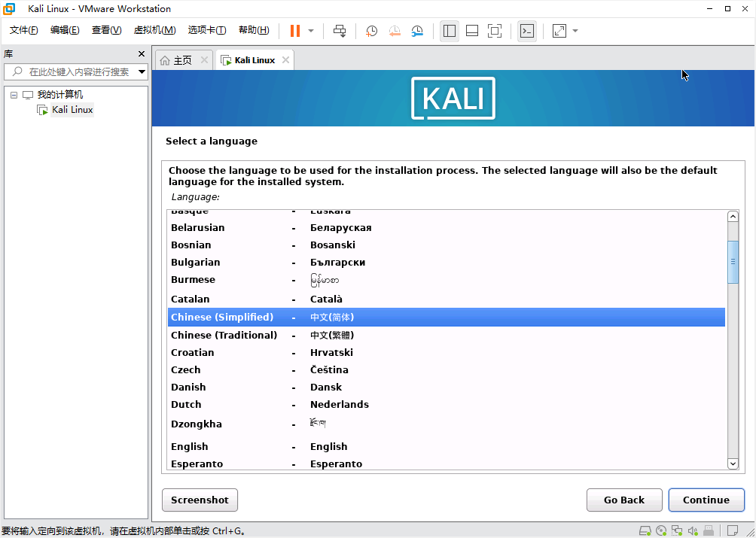Image resolution: width=756 pixels, height=538 pixels.
Task: Open the library search filter dropdown arrow
Action: click(x=142, y=71)
